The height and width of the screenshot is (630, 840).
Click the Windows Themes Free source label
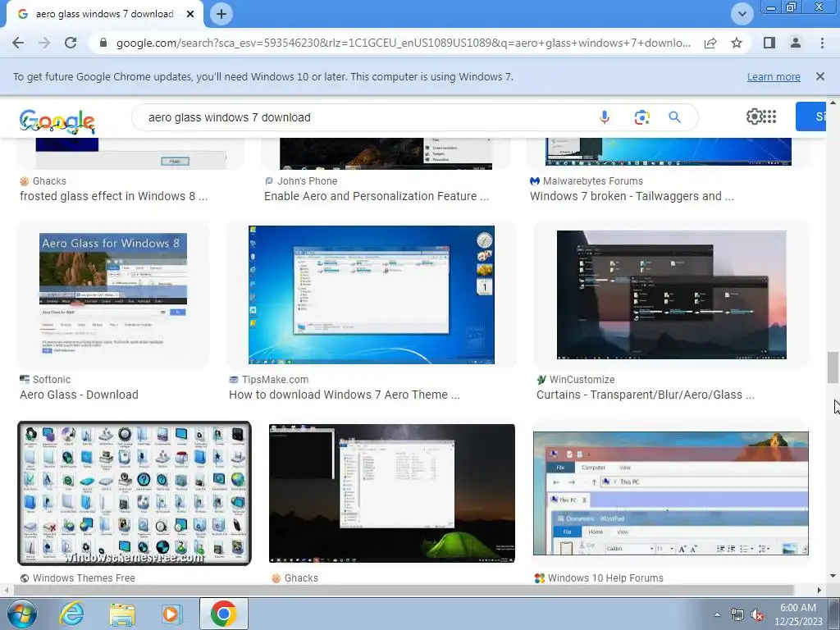coord(84,578)
